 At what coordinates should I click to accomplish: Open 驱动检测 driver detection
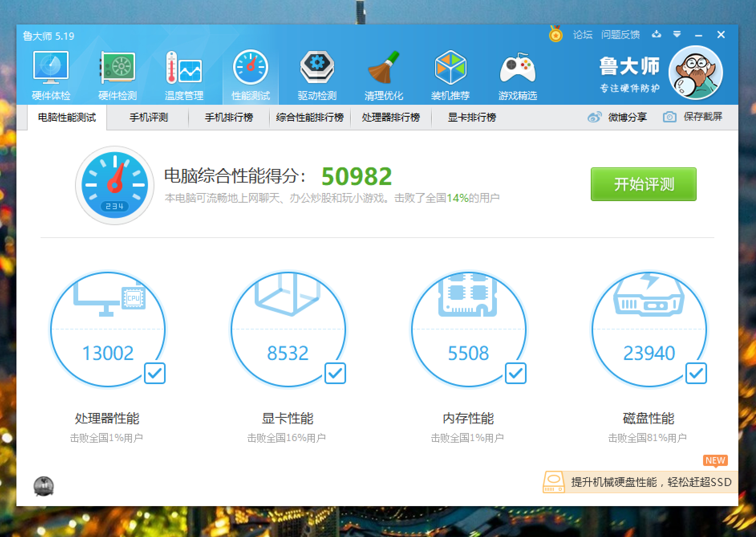pos(317,75)
